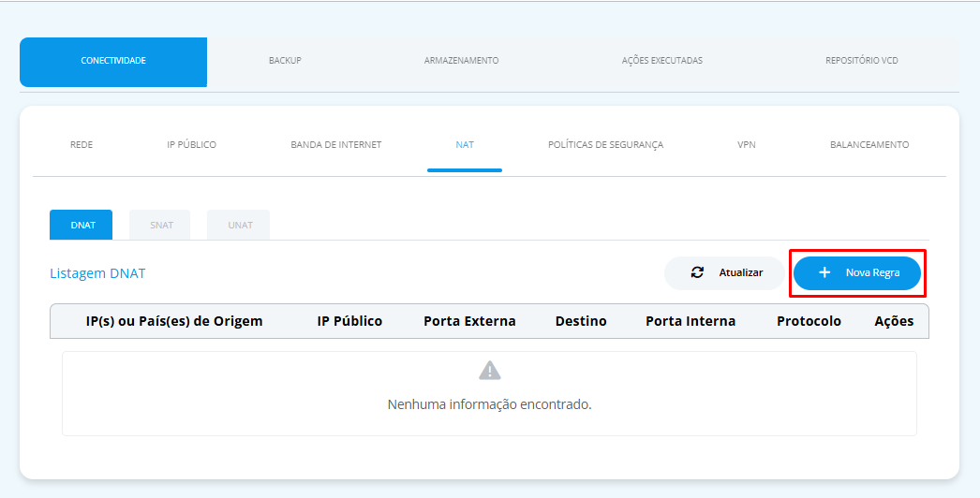Open Banda de Internet sub-tab
This screenshot has width=980, height=498.
click(x=335, y=145)
